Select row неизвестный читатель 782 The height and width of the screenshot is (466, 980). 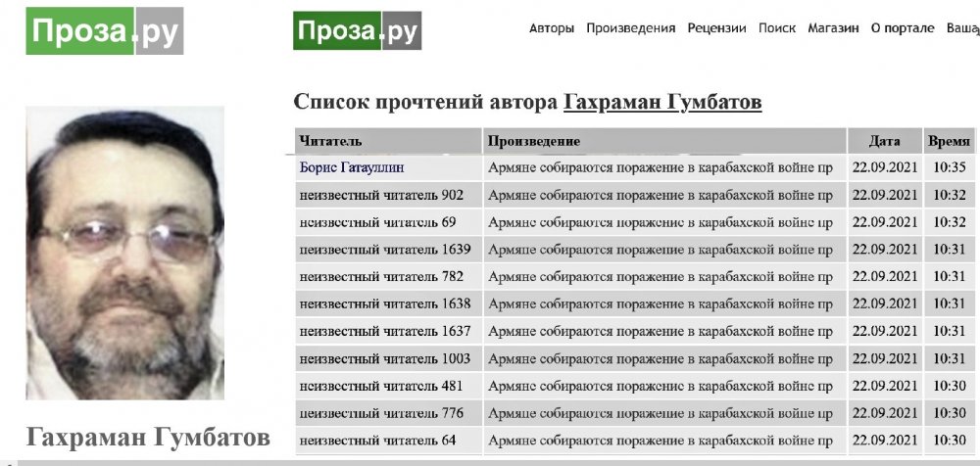point(634,276)
